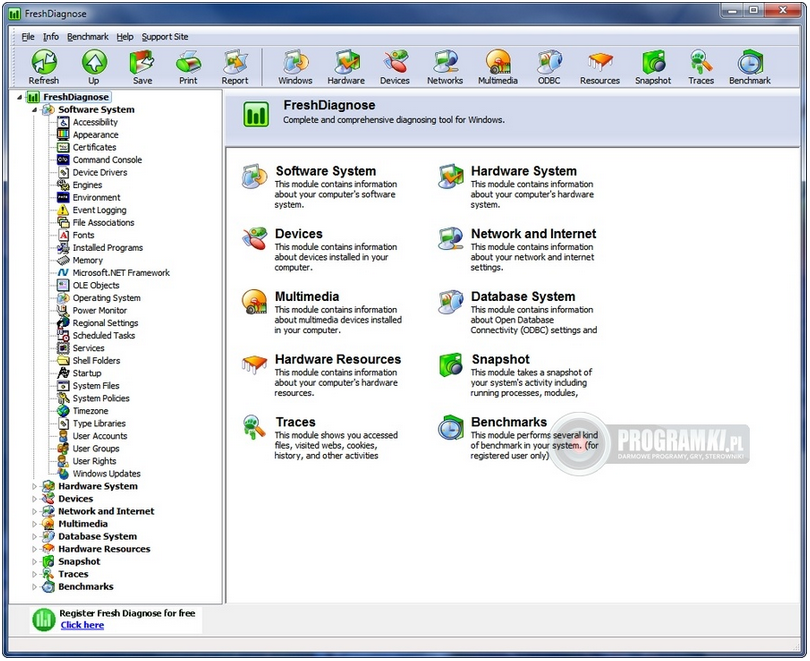This screenshot has height=661, width=810.
Task: Open the File menu
Action: tap(28, 37)
